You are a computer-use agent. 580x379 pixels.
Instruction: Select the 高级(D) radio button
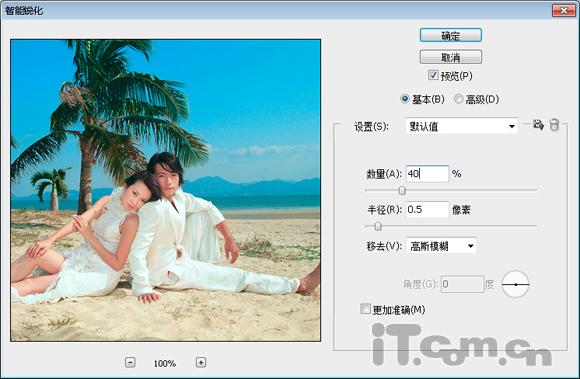coord(458,99)
